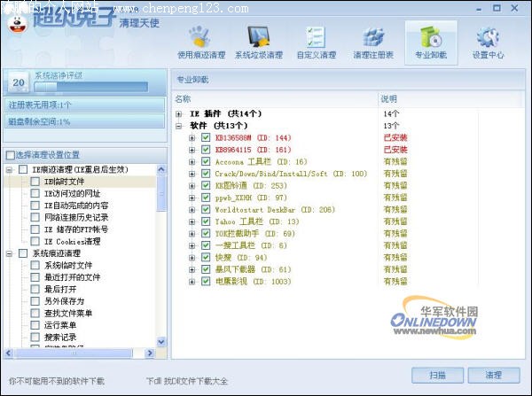Uncheck the KB136588W checkbox
Image resolution: width=532 pixels, height=396 pixels.
[206, 138]
